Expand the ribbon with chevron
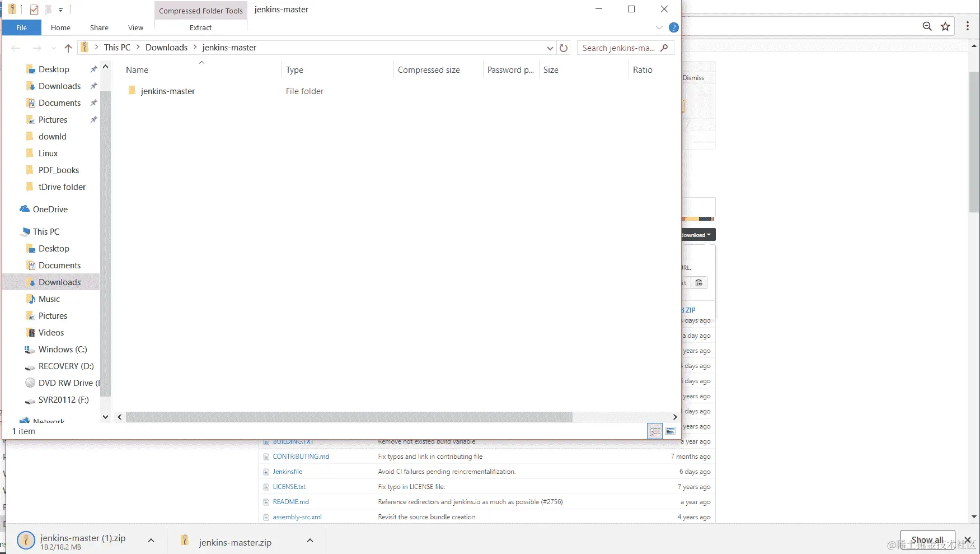Screen dimensions: 980x554 click(659, 27)
